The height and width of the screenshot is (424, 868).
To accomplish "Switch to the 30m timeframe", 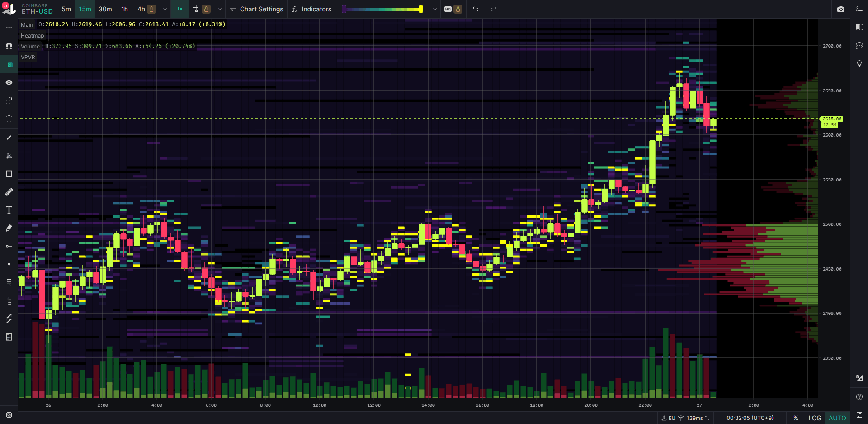I will [105, 9].
